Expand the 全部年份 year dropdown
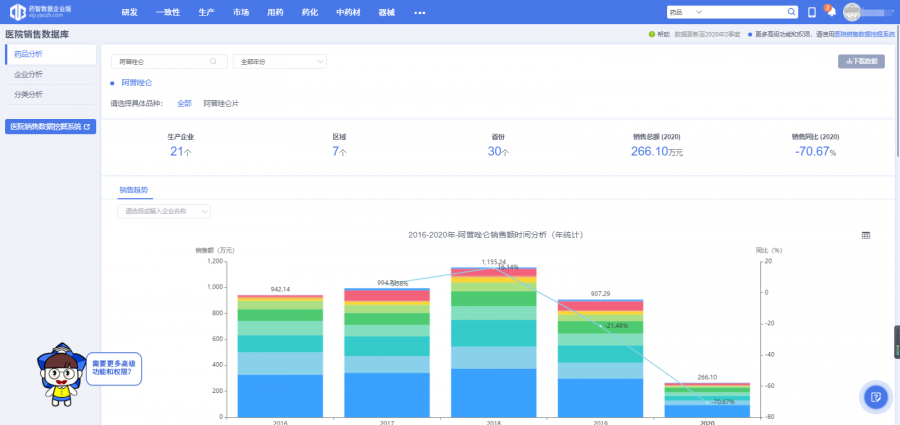The width and height of the screenshot is (900, 425). [279, 62]
